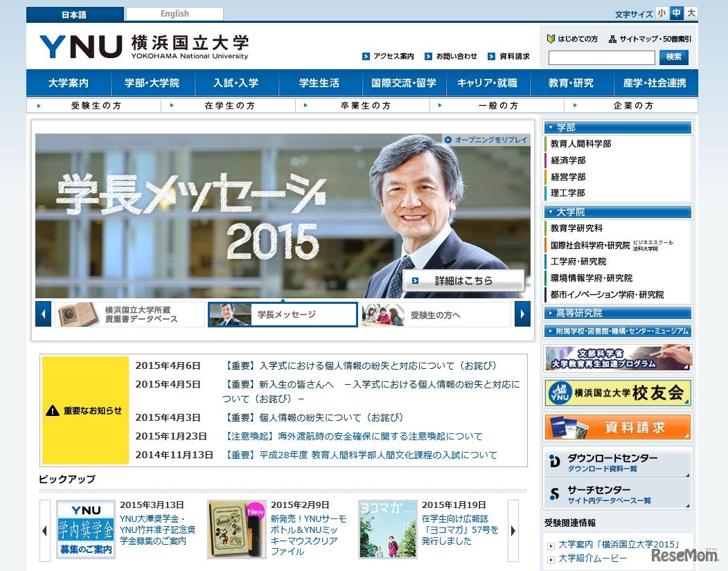Image resolution: width=728 pixels, height=571 pixels.
Task: Select the 貴重書データベース carousel thumbnail
Action: (130, 314)
